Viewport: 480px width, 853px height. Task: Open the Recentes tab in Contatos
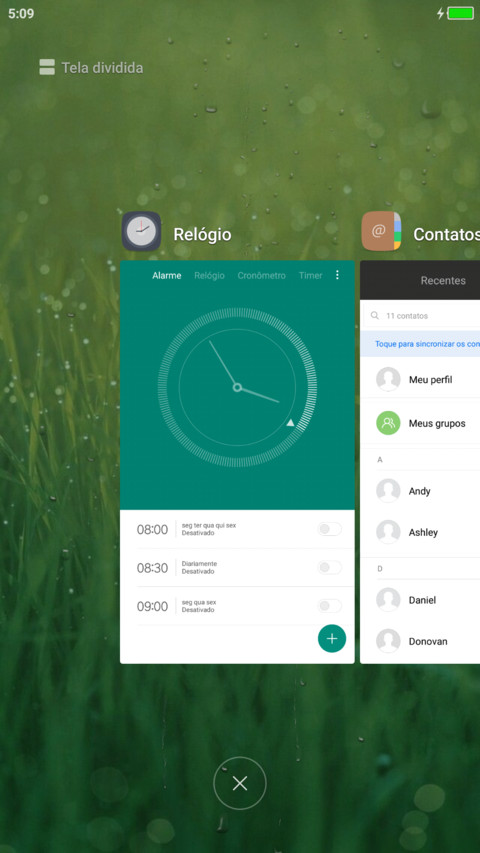click(x=443, y=281)
